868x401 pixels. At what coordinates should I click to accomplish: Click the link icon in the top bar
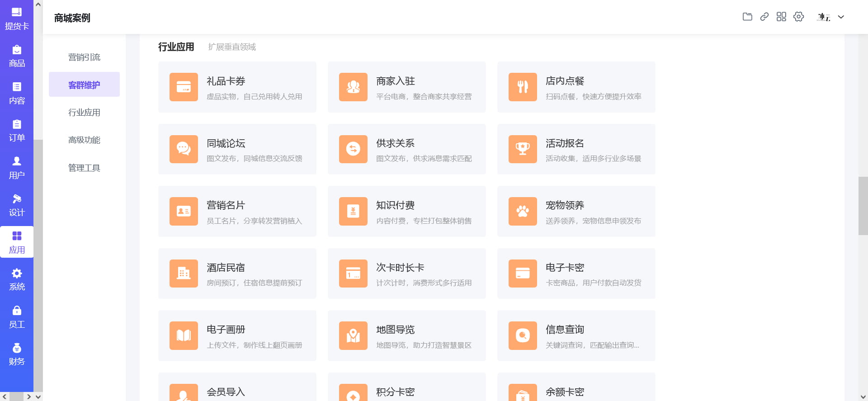point(764,17)
